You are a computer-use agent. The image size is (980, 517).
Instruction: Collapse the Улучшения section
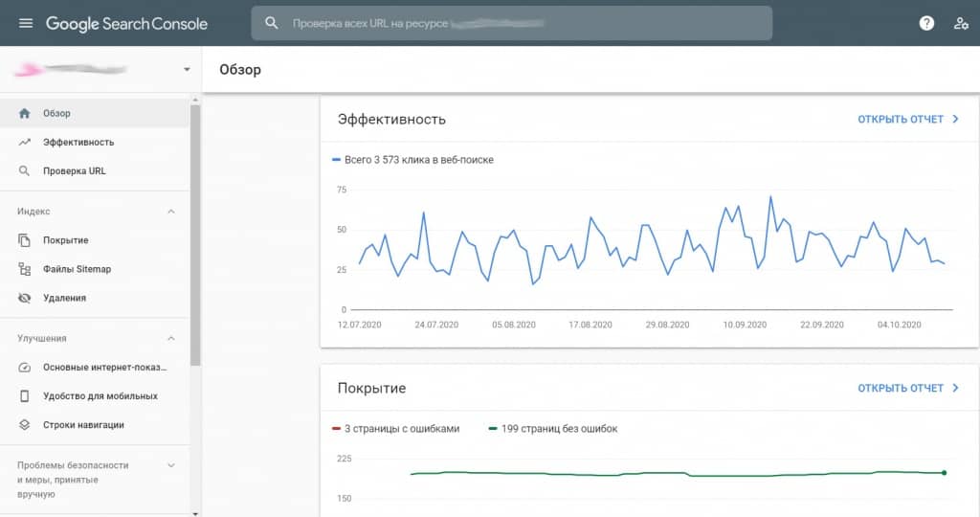coord(171,338)
